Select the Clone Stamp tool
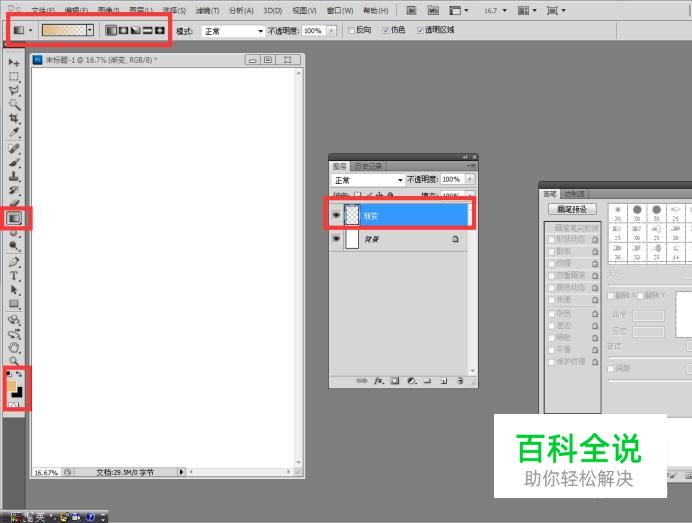The image size is (692, 523). point(14,176)
